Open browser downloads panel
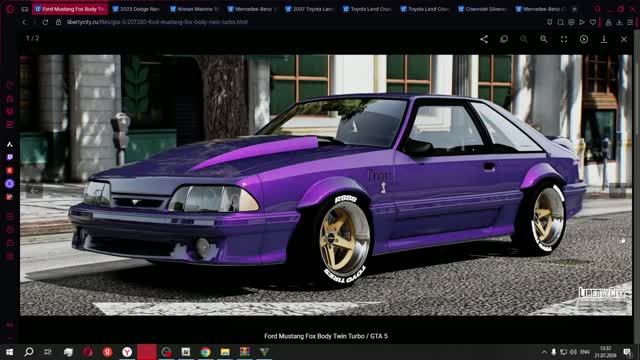 coord(619,22)
